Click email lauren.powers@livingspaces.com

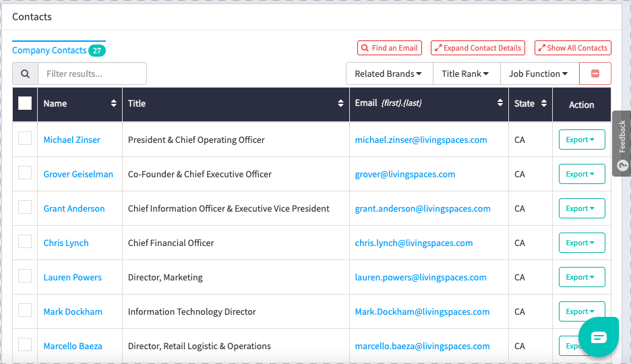(x=421, y=278)
